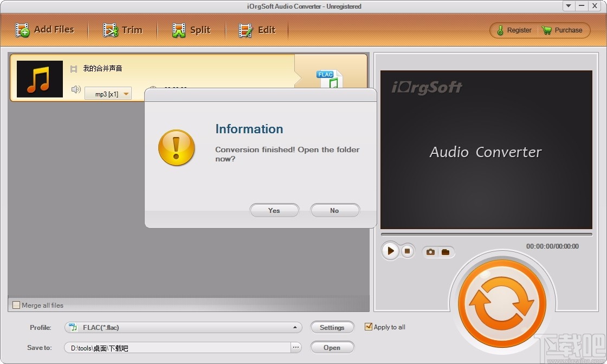
Task: Click the snapshot camera icon
Action: click(x=430, y=251)
